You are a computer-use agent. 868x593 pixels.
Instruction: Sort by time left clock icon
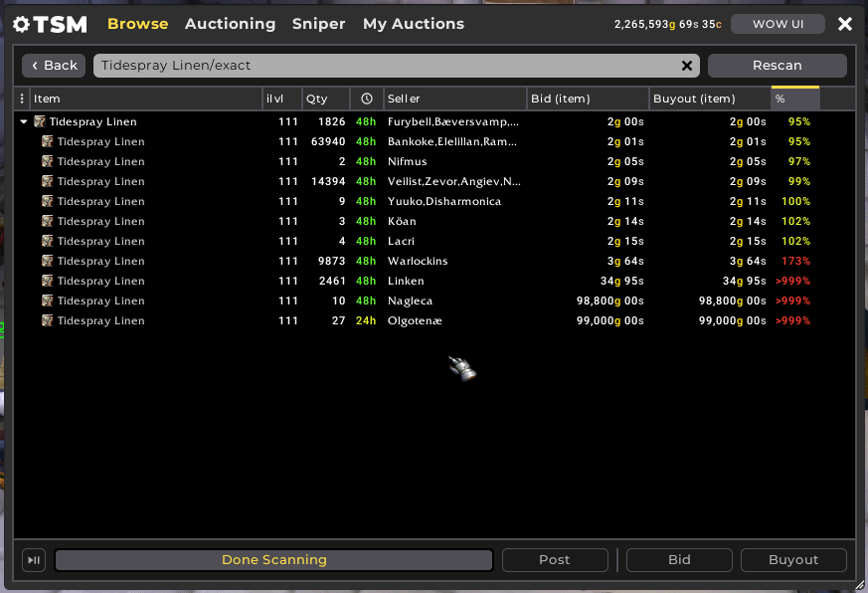click(367, 99)
